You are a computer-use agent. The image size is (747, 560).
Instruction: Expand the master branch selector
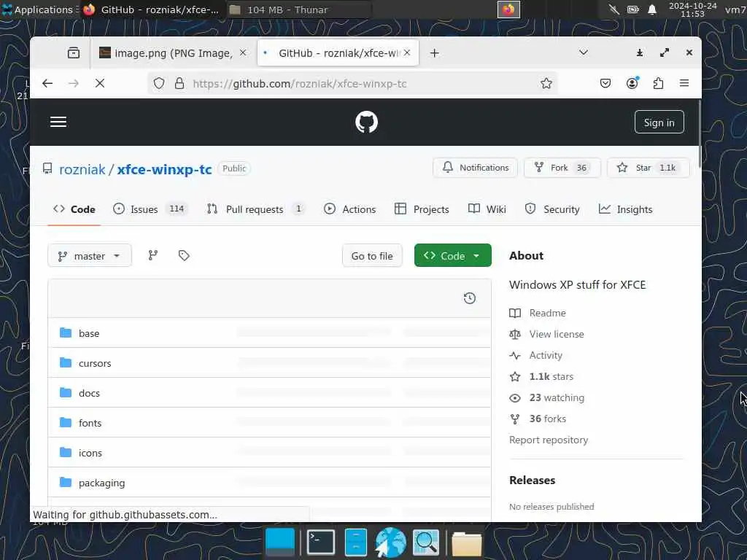click(90, 256)
